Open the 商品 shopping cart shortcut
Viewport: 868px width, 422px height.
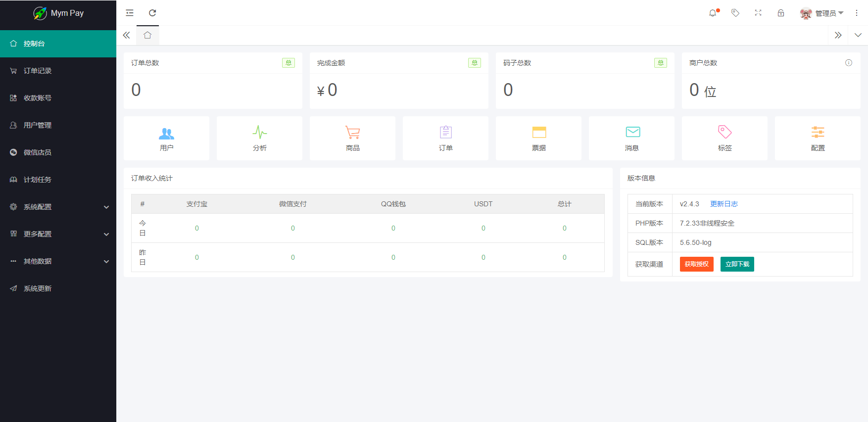(x=352, y=138)
